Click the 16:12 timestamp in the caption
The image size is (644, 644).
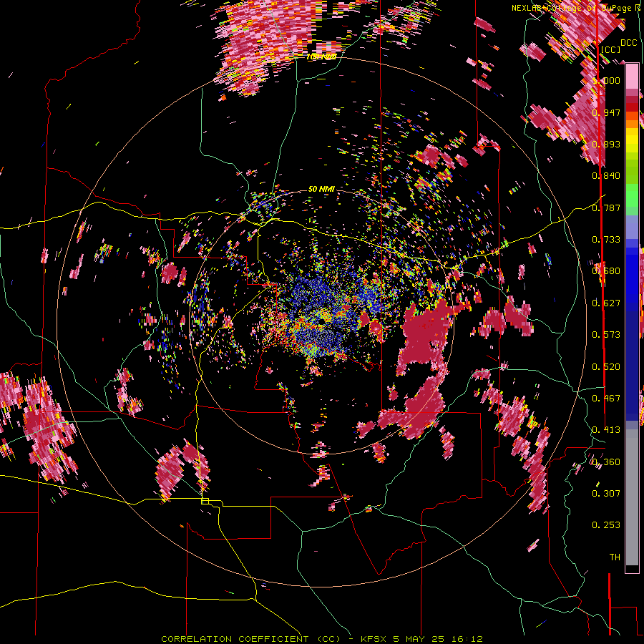click(467, 639)
